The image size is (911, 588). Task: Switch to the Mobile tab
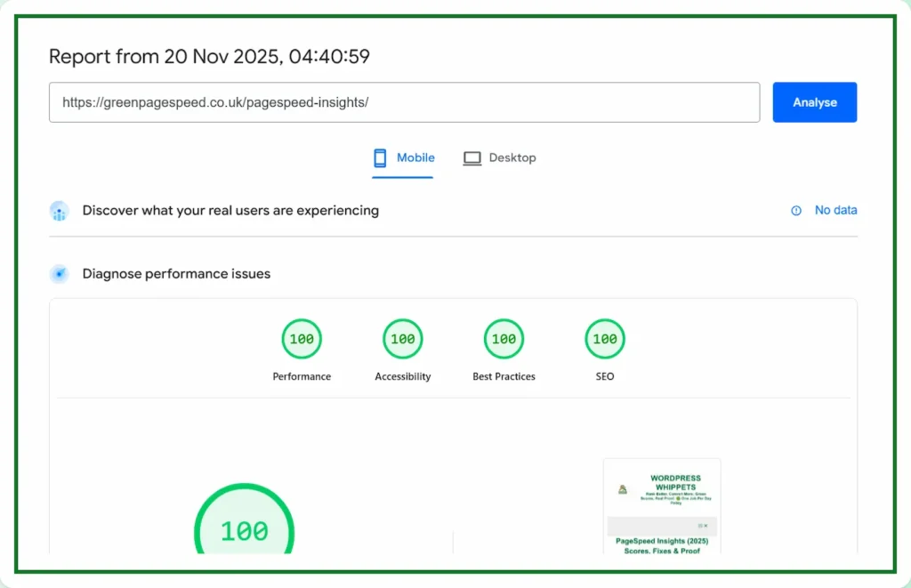click(415, 157)
